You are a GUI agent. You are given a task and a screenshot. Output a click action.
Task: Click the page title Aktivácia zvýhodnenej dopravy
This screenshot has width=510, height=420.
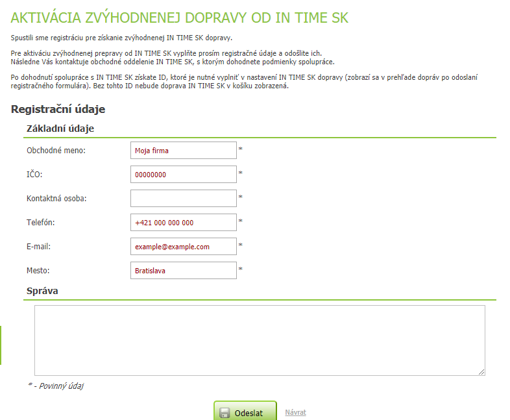pyautogui.click(x=180, y=18)
